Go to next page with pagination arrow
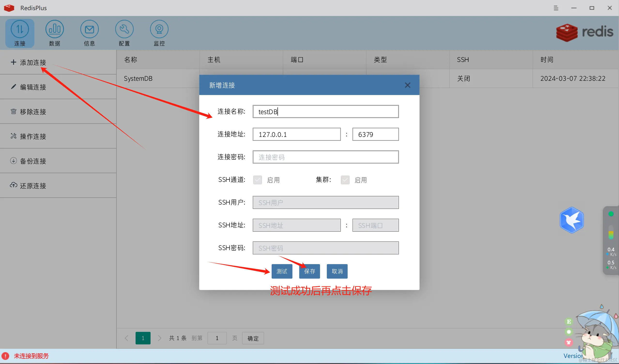This screenshot has width=619, height=364. (x=160, y=338)
